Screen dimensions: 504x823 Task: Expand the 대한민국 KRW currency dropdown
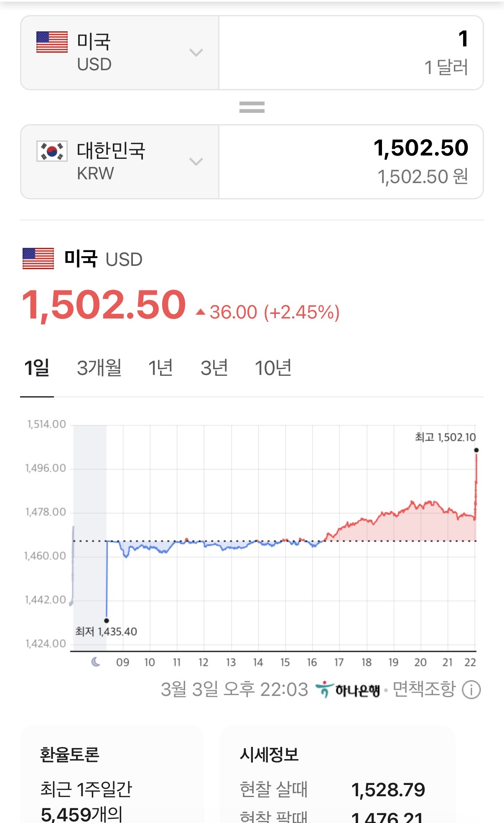pyautogui.click(x=196, y=162)
